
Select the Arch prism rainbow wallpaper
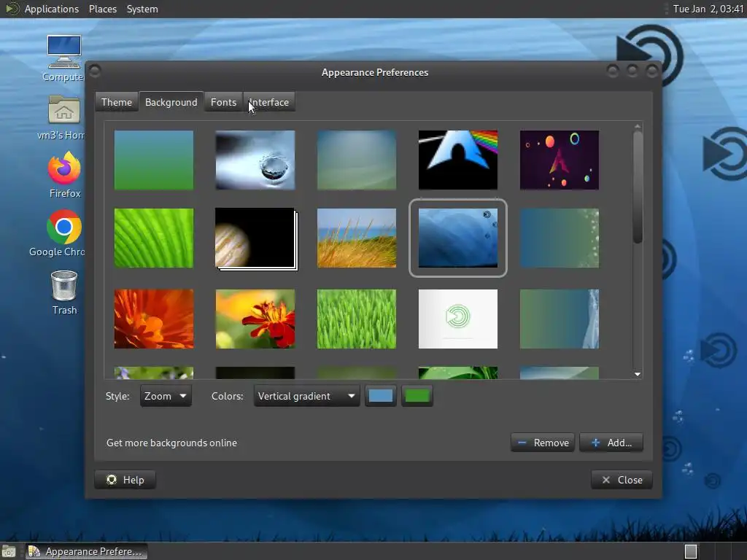pyautogui.click(x=458, y=160)
